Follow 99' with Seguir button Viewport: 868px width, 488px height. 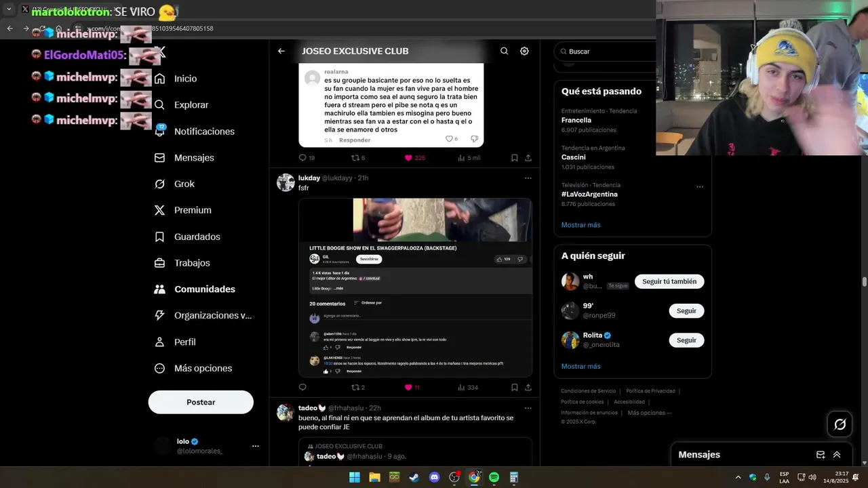686,310
